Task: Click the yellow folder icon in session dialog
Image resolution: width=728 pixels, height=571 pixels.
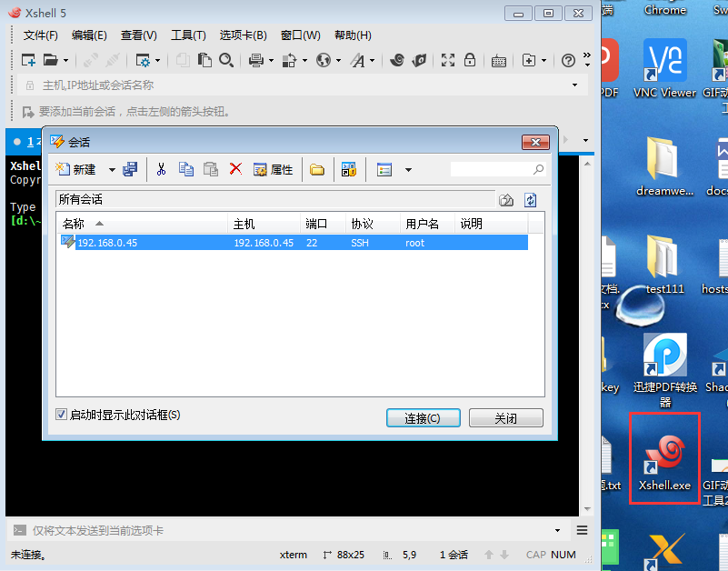Action: coord(317,170)
